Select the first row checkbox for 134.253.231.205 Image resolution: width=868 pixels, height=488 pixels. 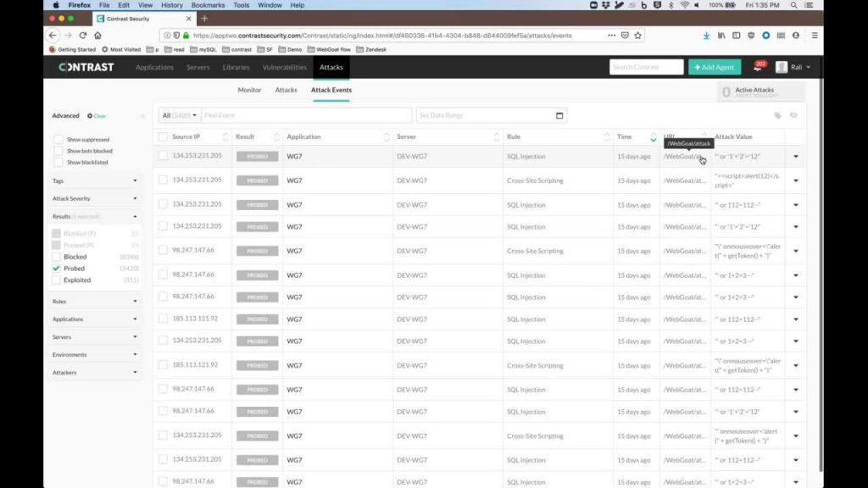pyautogui.click(x=163, y=156)
